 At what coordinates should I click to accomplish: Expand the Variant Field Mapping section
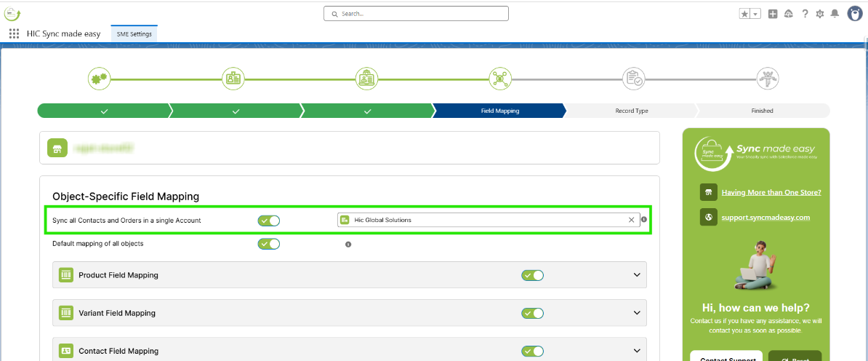pyautogui.click(x=637, y=313)
